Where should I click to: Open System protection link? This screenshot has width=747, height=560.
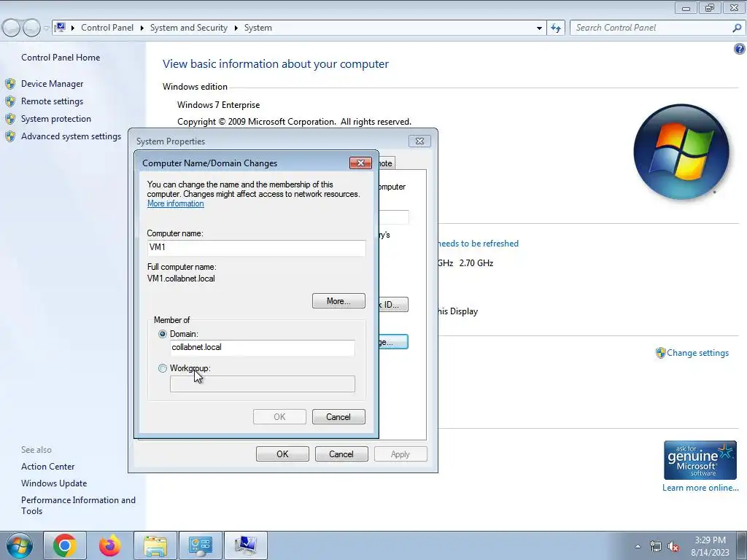55,119
